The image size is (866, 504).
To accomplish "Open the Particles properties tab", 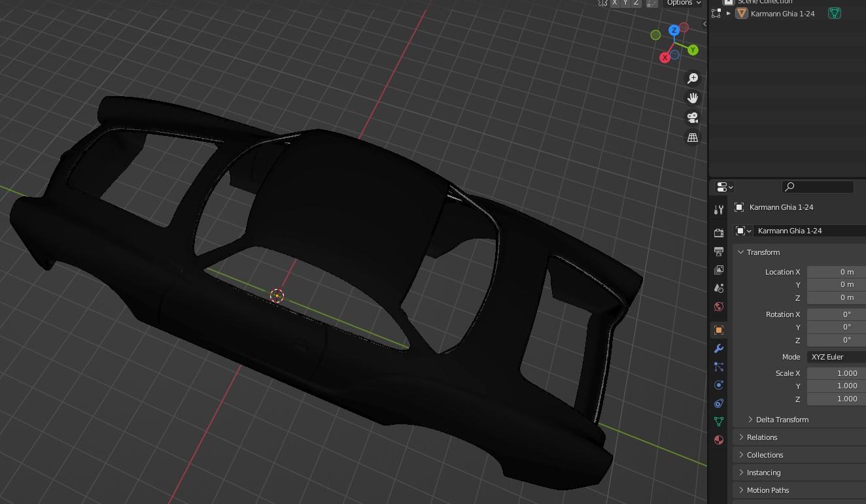I will [x=719, y=367].
